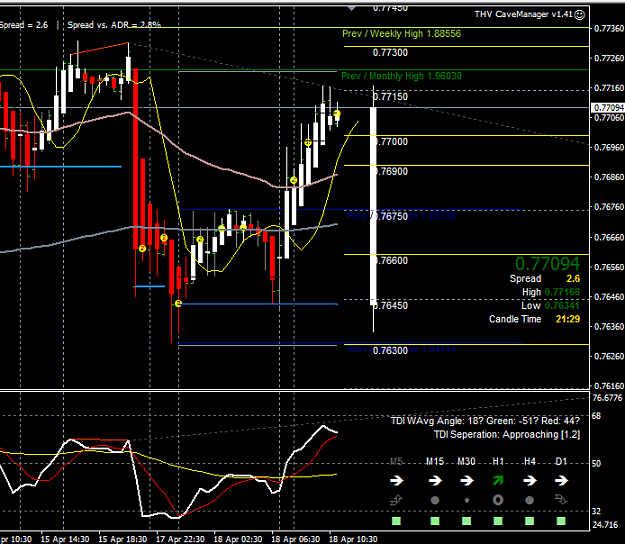Click the H4 timeframe label
This screenshot has height=544, width=625.
(530, 462)
